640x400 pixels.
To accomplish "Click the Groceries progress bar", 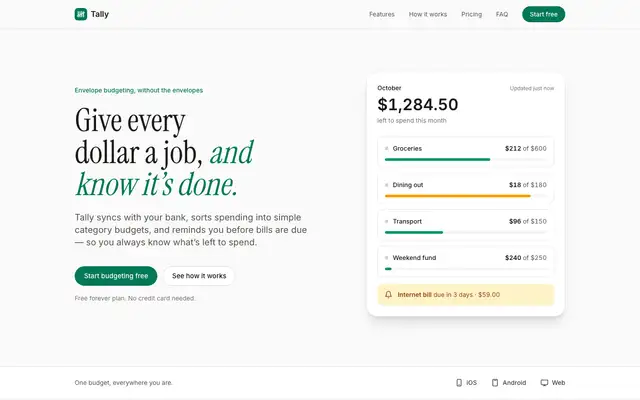I will 465,160.
